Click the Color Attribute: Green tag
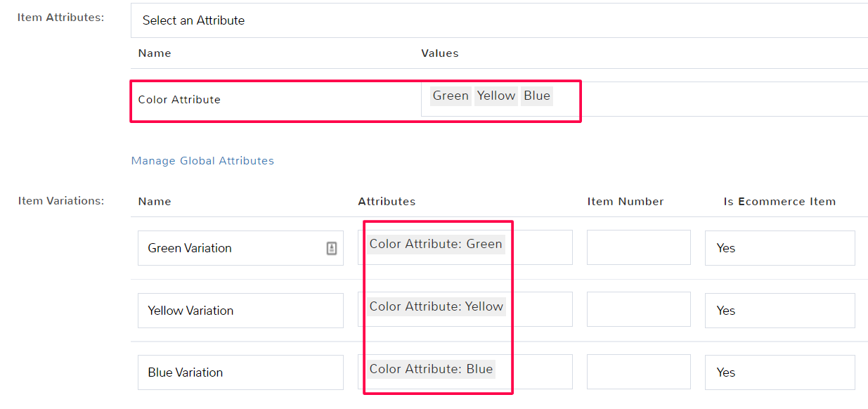 tap(436, 245)
